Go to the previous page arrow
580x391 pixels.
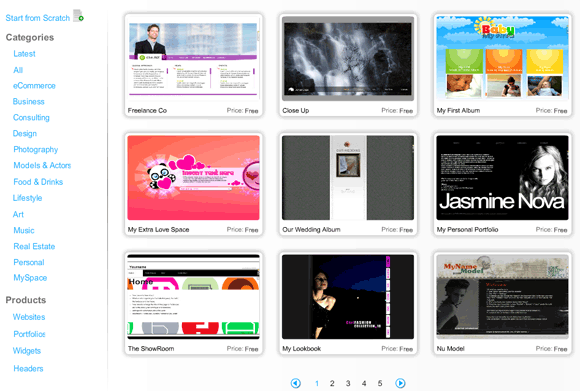click(296, 383)
